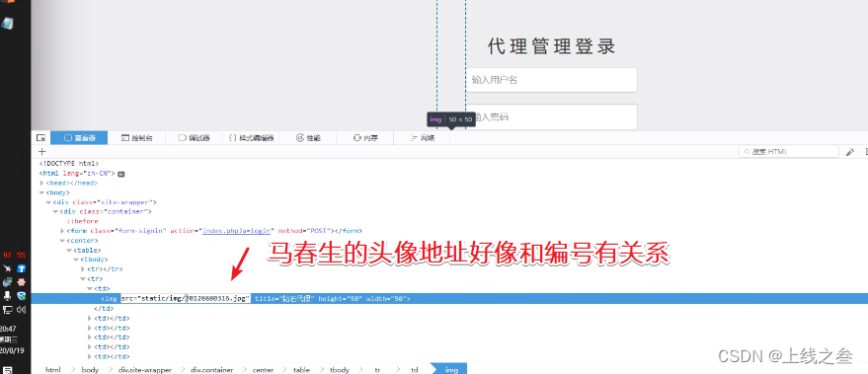Open the 内存 memory tab
868x374 pixels.
point(365,138)
